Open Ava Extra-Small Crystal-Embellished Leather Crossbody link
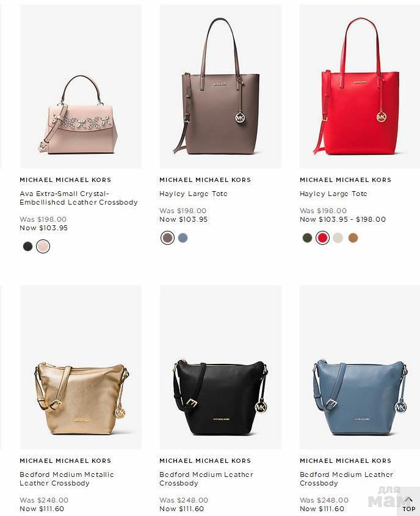 pos(79,198)
